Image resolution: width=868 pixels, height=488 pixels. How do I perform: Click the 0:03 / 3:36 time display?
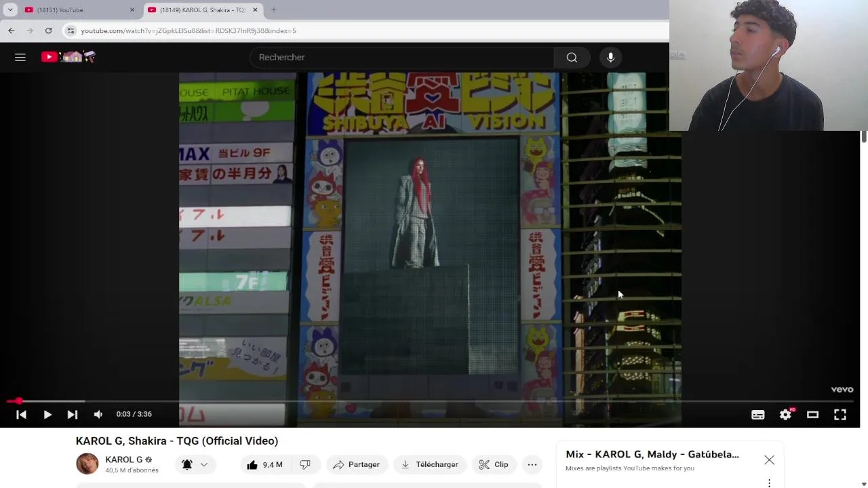click(x=134, y=414)
